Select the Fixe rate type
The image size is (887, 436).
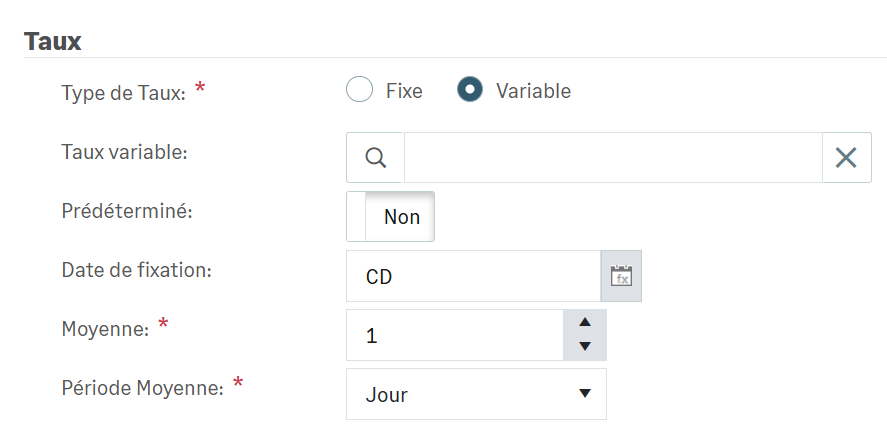point(359,90)
